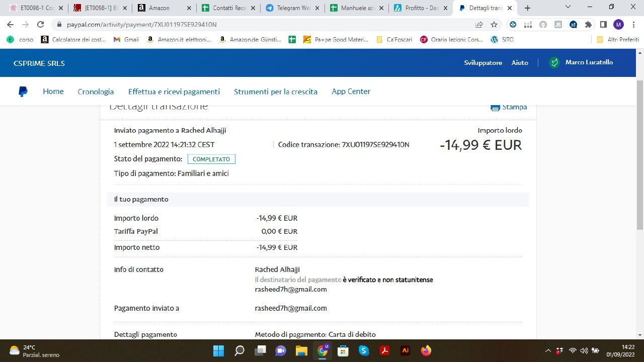Image resolution: width=644 pixels, height=362 pixels.
Task: Show hidden system tray icons
Action: pos(548,350)
